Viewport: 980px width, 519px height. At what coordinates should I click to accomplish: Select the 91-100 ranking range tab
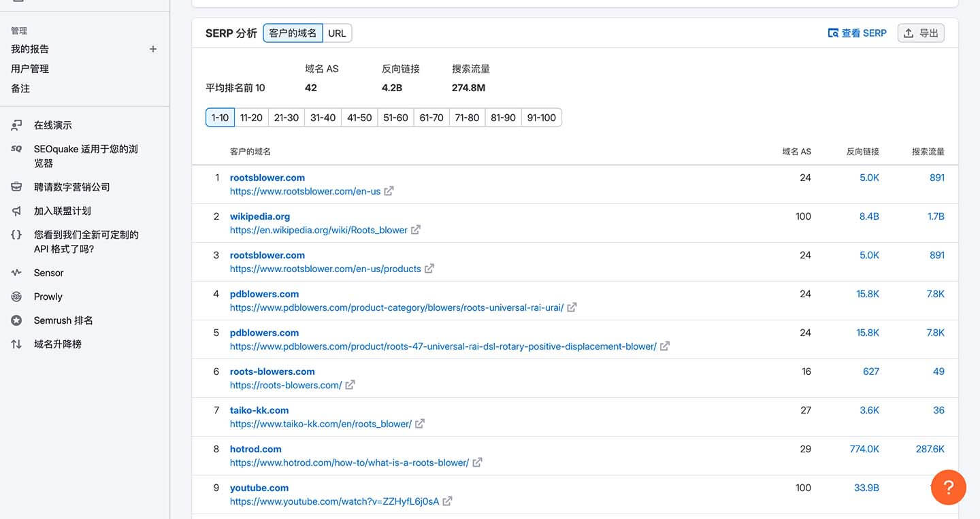point(542,118)
